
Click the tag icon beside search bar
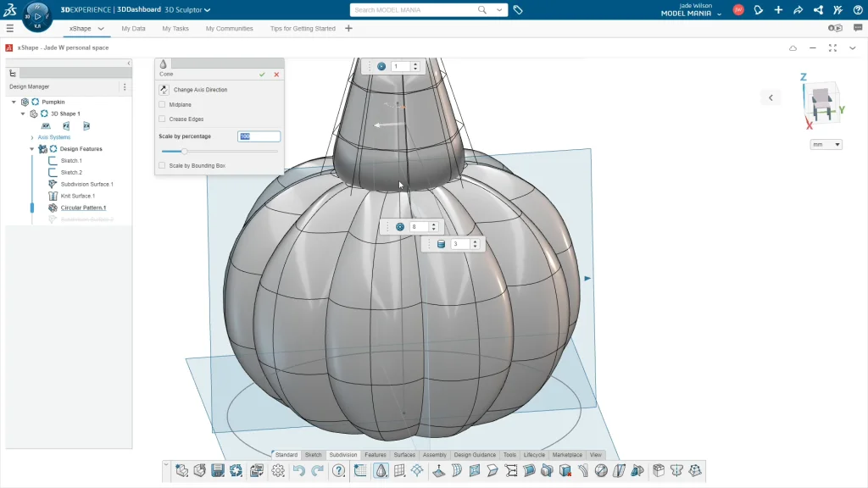(518, 10)
